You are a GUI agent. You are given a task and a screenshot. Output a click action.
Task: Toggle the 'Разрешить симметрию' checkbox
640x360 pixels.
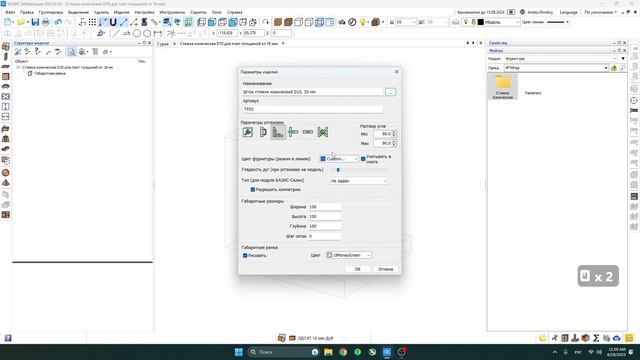[253, 189]
